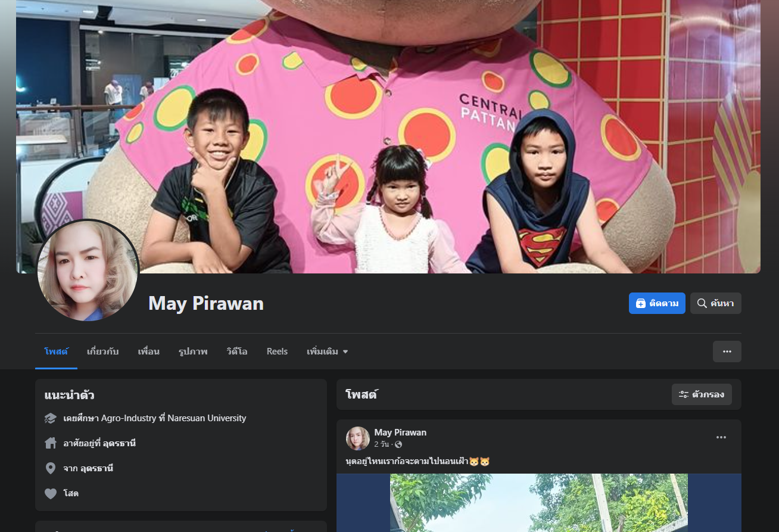The width and height of the screenshot is (779, 532).
Task: Select the วิดีโอ videos tab
Action: click(236, 351)
